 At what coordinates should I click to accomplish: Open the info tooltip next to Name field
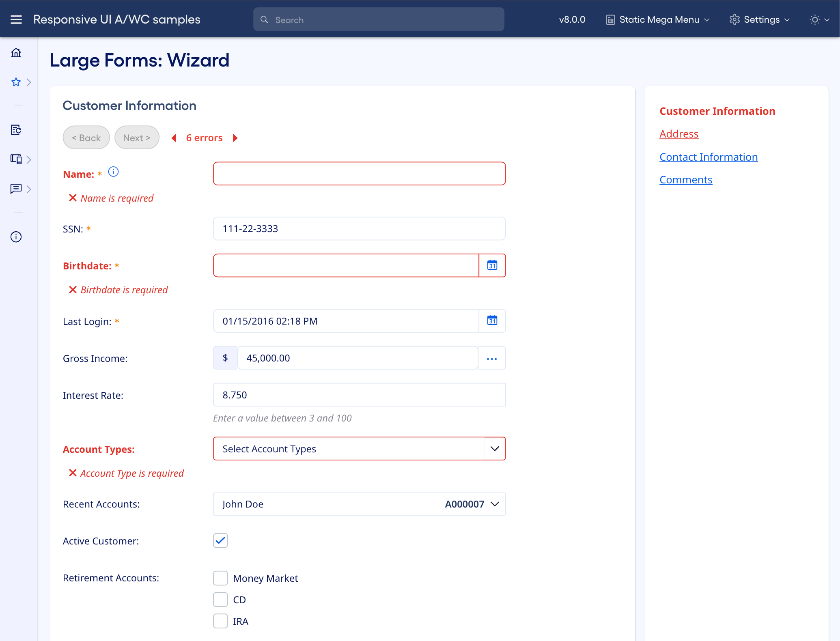tap(113, 172)
